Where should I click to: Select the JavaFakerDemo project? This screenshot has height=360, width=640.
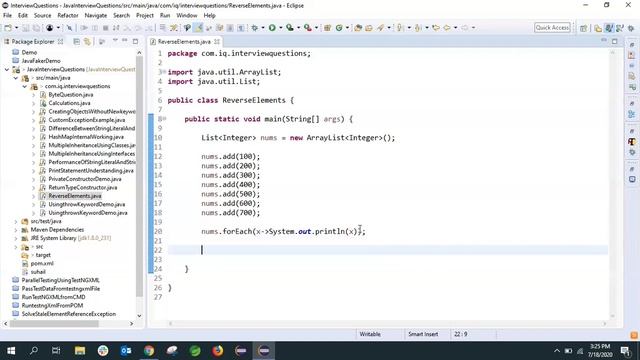pos(41,61)
